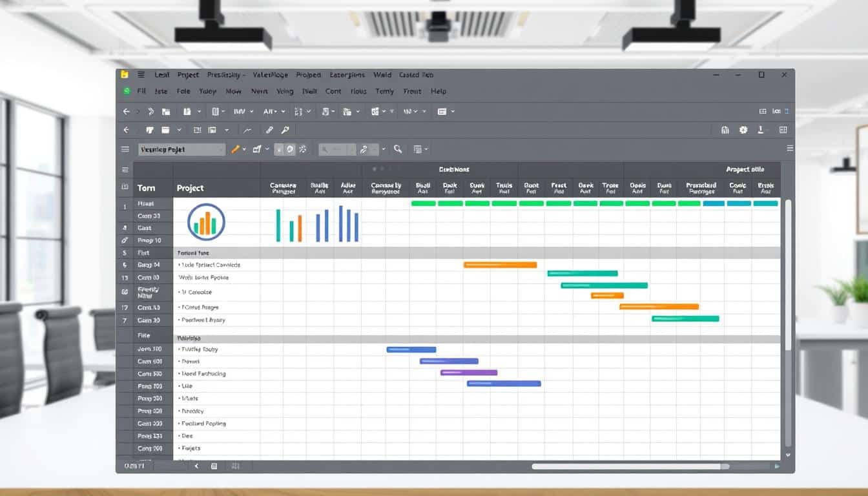Toggle the highlighted circle button in third toolbar
This screenshot has width=868, height=496.
290,149
